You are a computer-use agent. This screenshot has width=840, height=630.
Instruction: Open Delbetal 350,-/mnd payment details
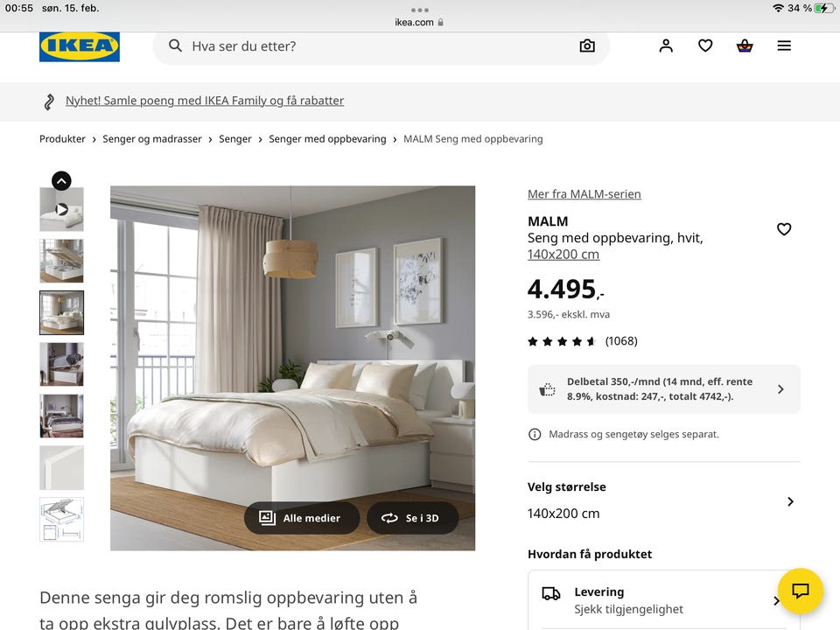pyautogui.click(x=664, y=388)
